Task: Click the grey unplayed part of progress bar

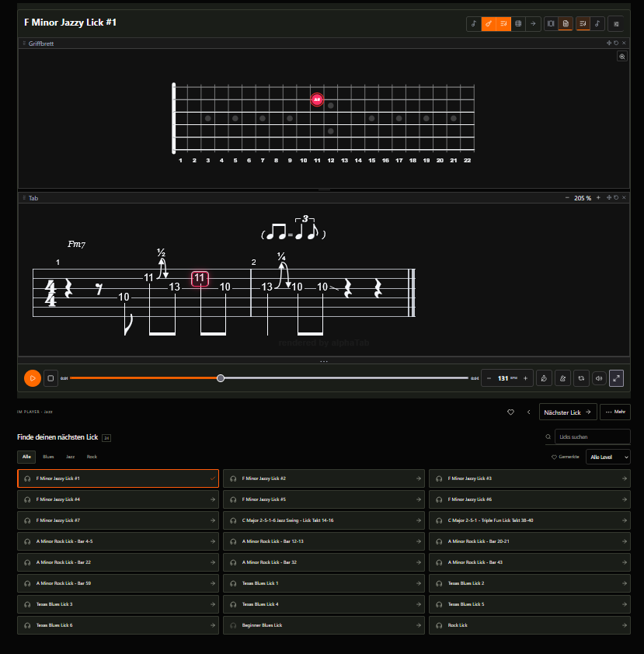Action: (x=346, y=378)
